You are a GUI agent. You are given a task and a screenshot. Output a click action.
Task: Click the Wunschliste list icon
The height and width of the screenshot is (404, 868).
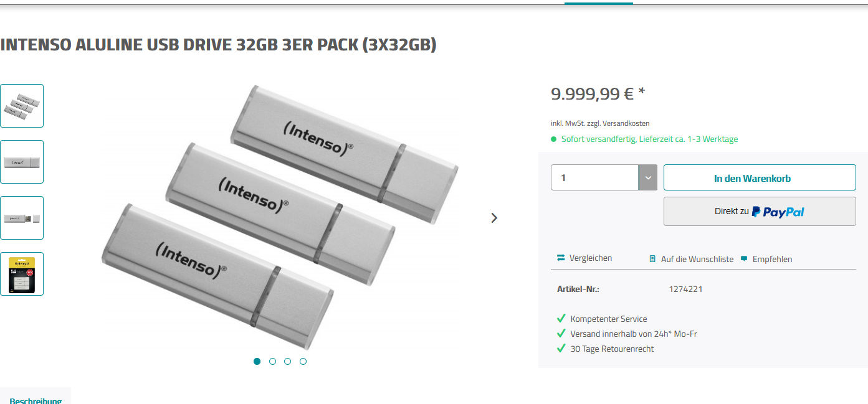(x=652, y=259)
